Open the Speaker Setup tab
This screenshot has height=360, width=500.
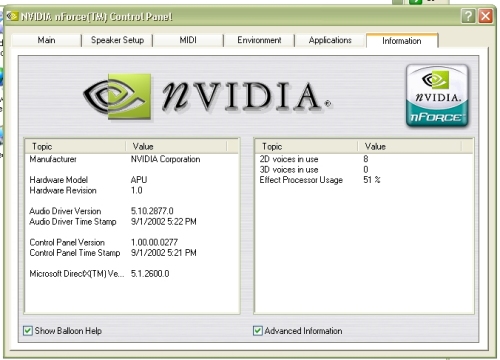point(117,40)
